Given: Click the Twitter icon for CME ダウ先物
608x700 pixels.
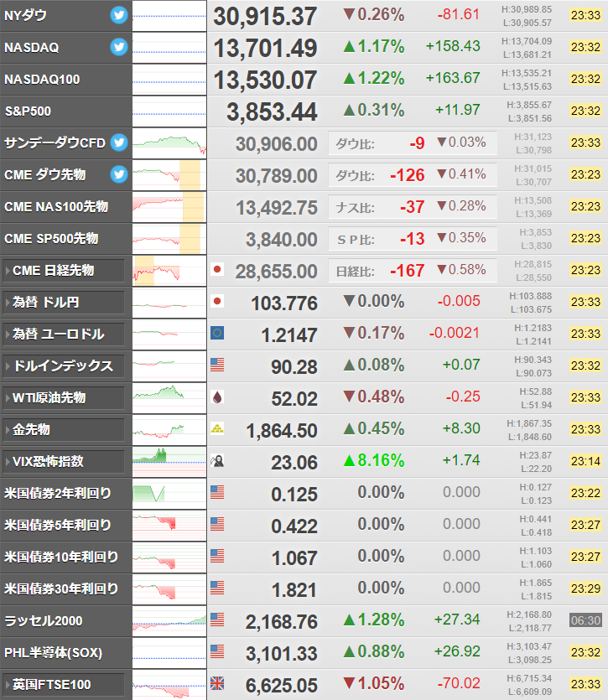Looking at the screenshot, I should click(x=119, y=174).
